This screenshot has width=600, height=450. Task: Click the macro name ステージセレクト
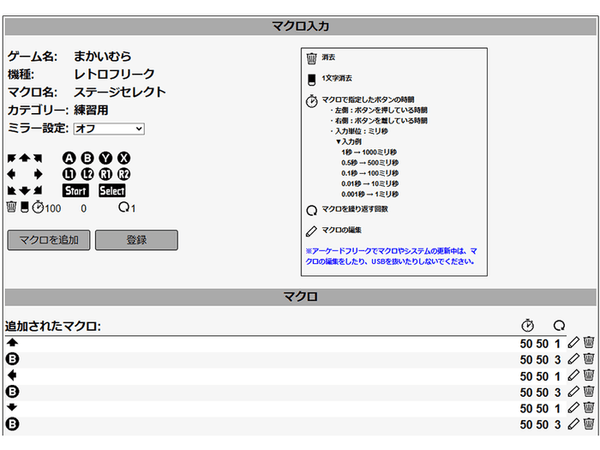coord(120,92)
